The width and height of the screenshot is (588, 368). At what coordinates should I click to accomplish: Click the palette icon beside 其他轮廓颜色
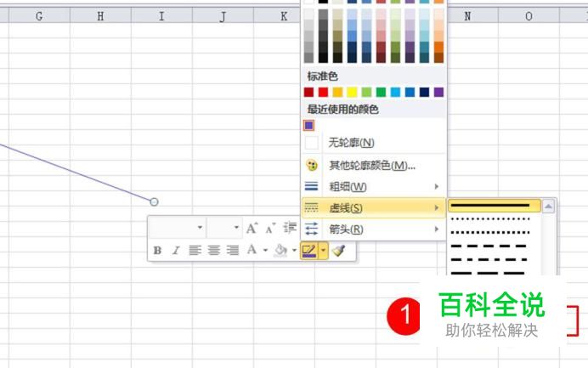[x=312, y=165]
